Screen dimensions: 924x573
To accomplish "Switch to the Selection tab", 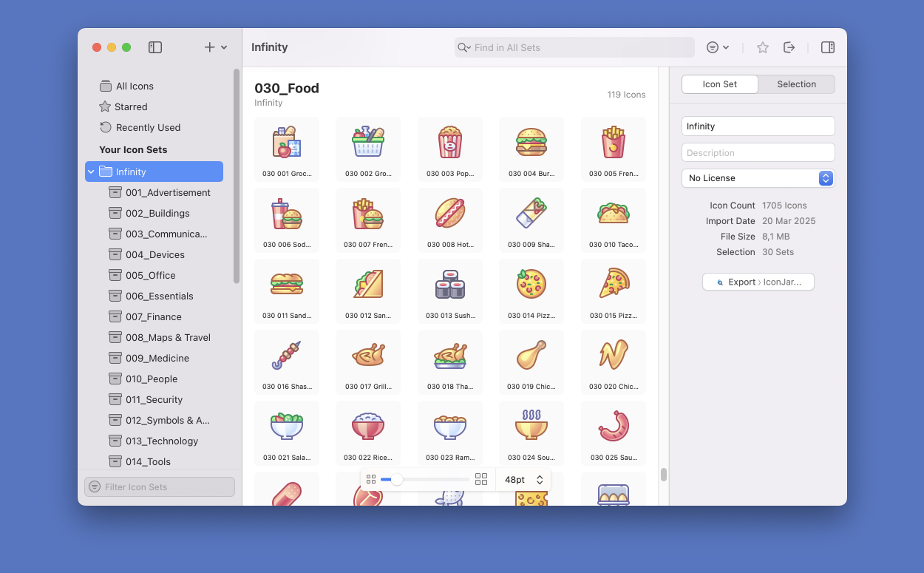I will [796, 84].
